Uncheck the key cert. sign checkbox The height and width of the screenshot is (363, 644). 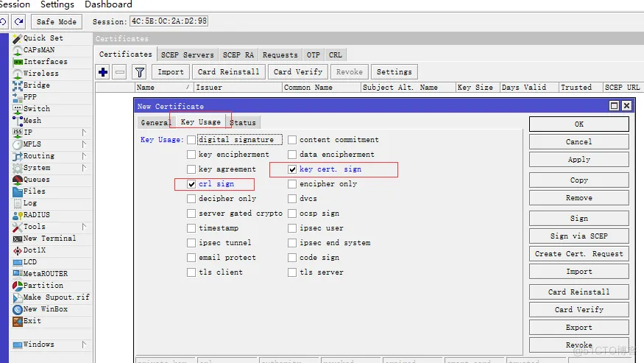(292, 169)
